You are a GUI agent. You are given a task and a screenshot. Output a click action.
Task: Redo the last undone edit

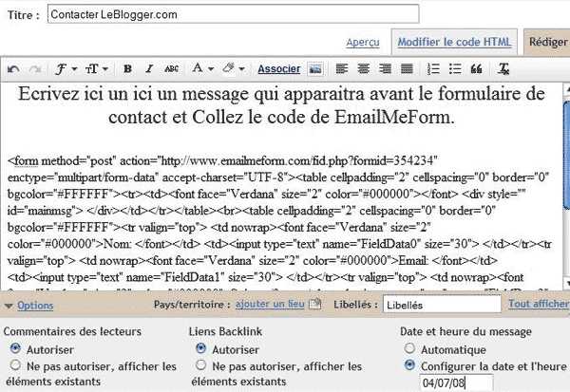pos(35,68)
